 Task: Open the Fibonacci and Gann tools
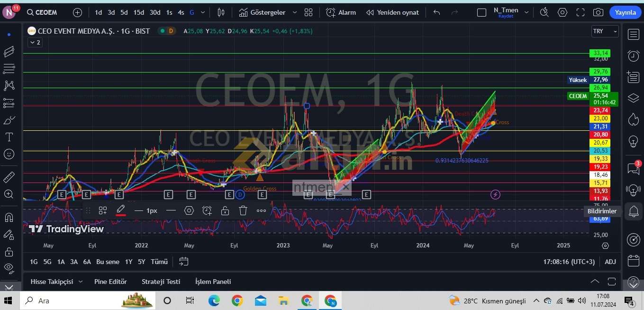tap(9, 68)
